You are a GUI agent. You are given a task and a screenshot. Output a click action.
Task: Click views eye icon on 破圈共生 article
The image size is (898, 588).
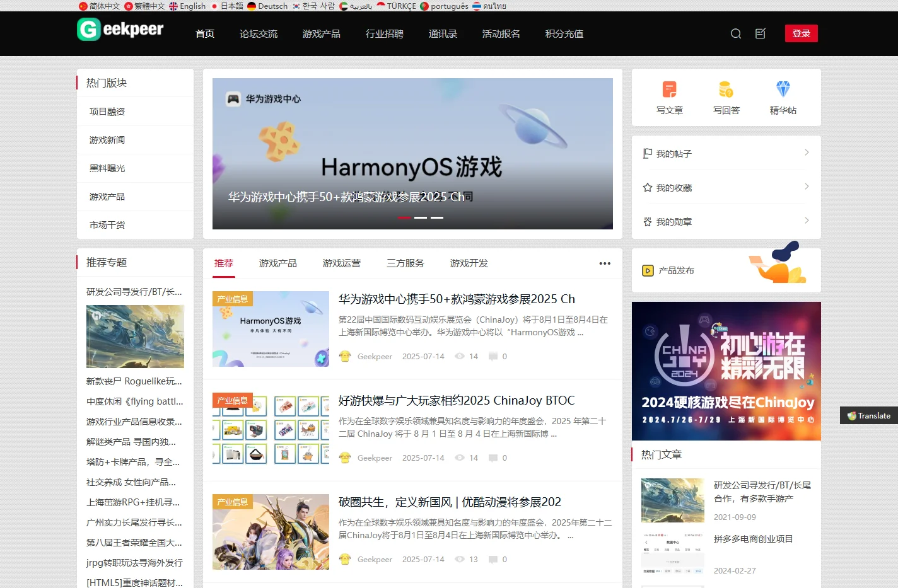[x=460, y=559]
